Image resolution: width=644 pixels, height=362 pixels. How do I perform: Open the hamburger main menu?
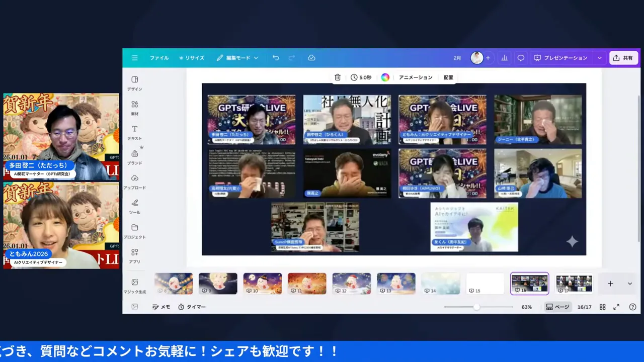coord(134,58)
